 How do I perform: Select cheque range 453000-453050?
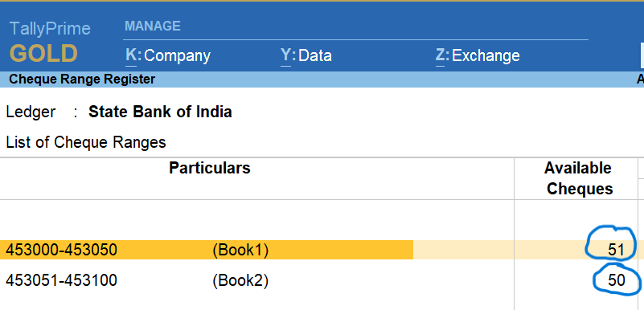[62, 249]
